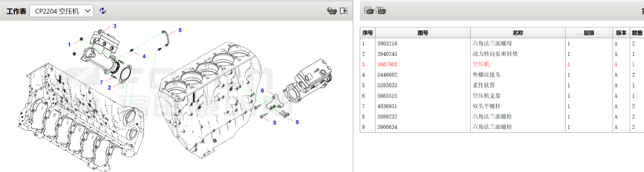Sort by the 图号 column header
The image size is (644, 172).
[422, 33]
